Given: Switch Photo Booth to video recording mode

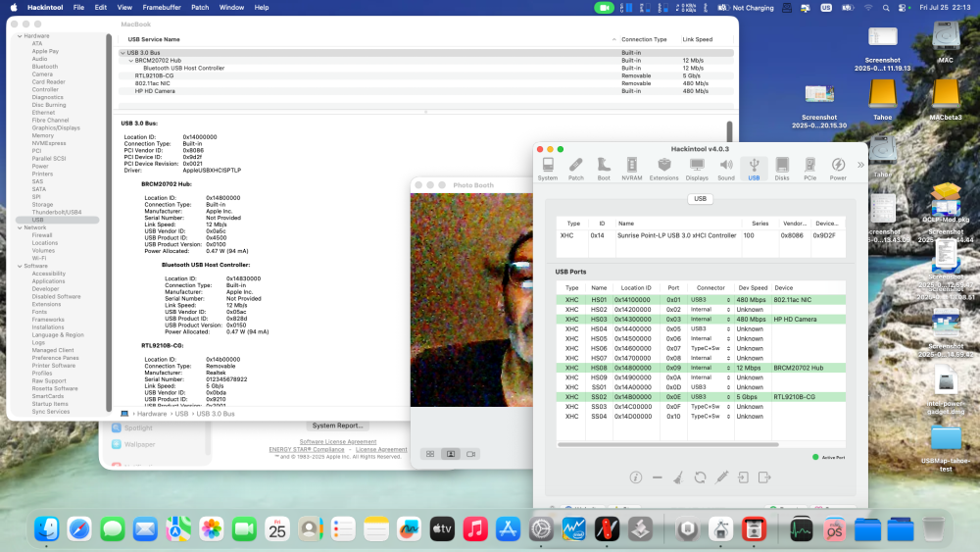Looking at the screenshot, I should 470,455.
